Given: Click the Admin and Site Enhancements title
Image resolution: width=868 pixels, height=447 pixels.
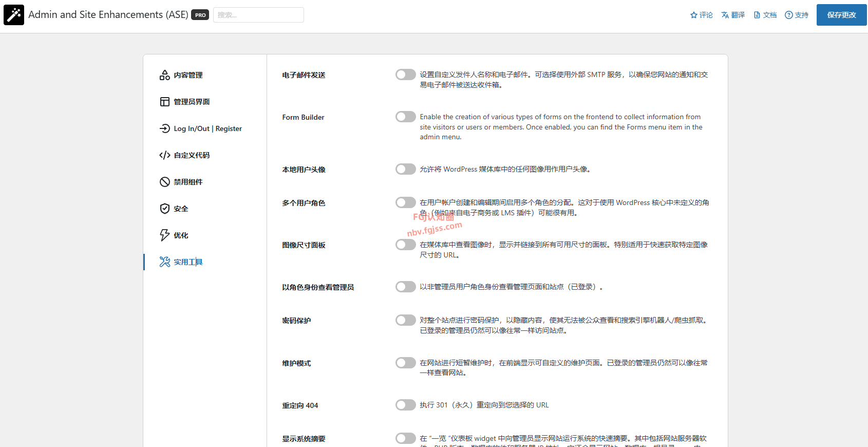Looking at the screenshot, I should coord(108,15).
